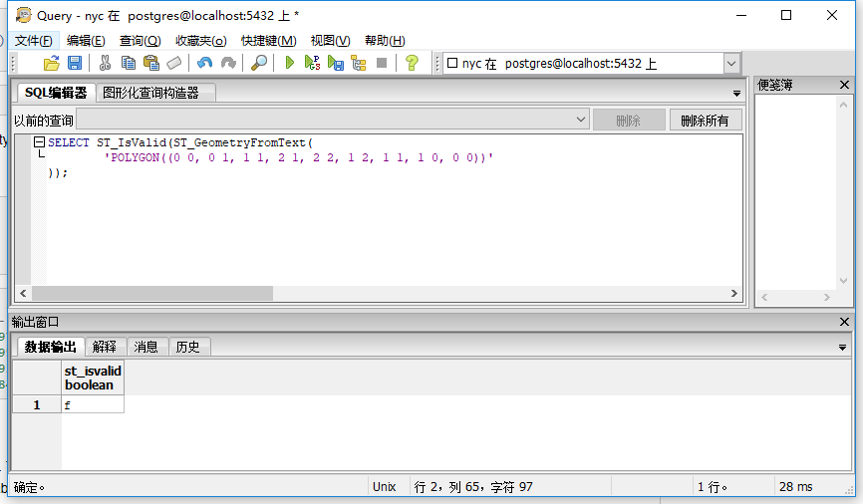Run pgScript with the play-P icon
Viewport: 863px width, 504px height.
click(x=312, y=64)
